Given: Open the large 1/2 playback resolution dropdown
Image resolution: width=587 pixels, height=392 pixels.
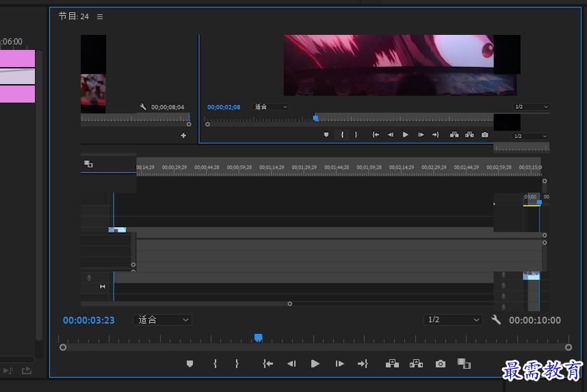Looking at the screenshot, I should coord(453,319).
